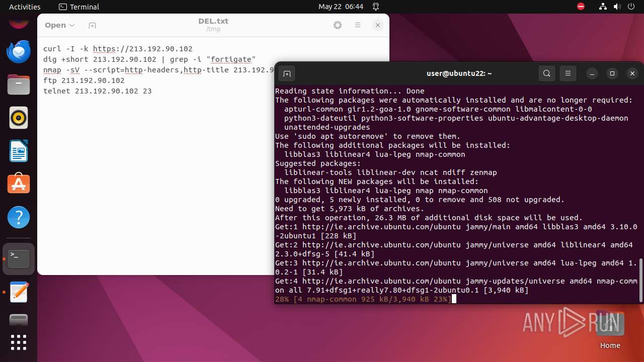Open network status indicator in top bar

point(603,7)
